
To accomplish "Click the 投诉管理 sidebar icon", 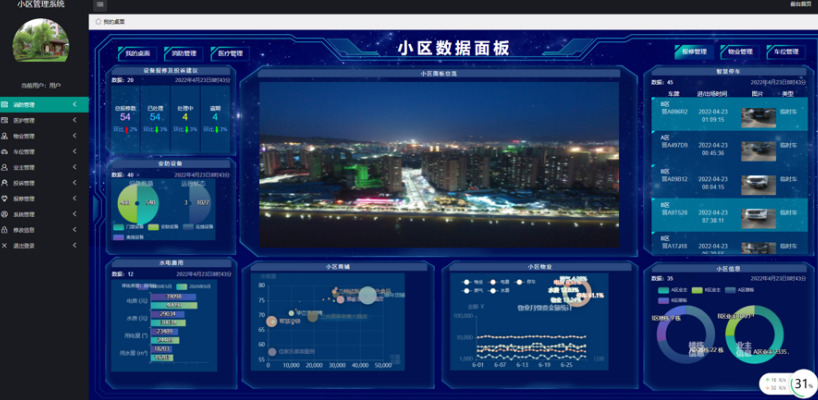I will click(5, 183).
